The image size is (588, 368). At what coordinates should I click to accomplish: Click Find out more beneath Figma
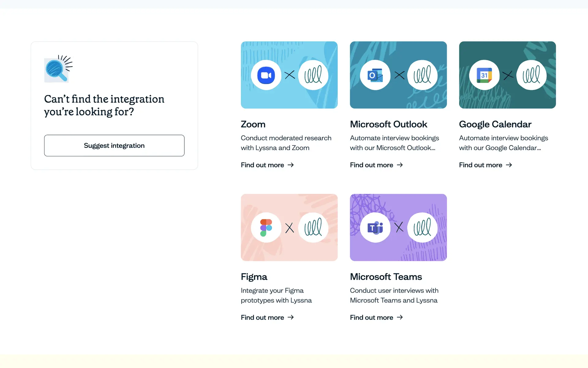(x=267, y=317)
